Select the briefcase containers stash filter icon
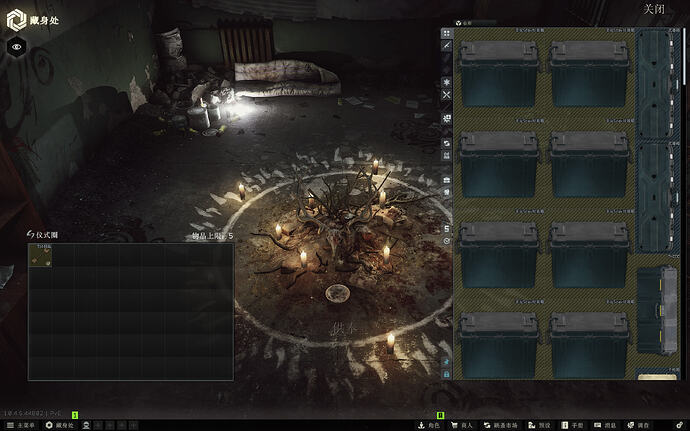Screen dimensions: 690x431 click(447, 180)
